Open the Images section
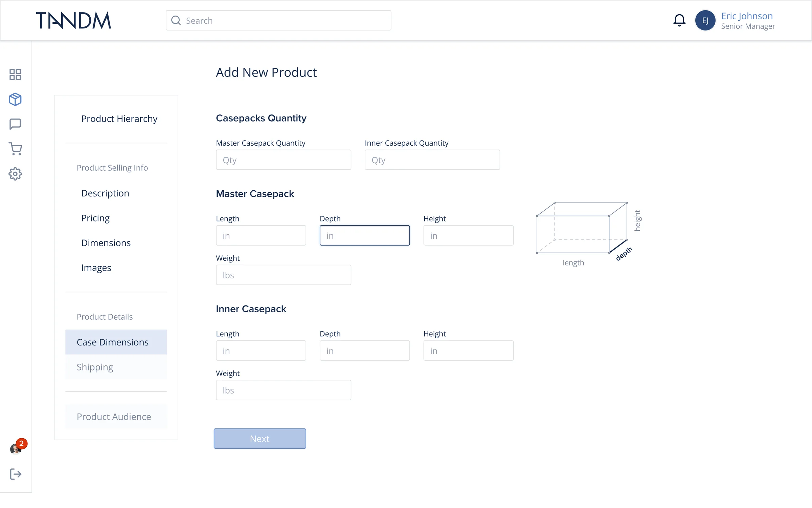This screenshot has width=812, height=508. click(x=96, y=268)
